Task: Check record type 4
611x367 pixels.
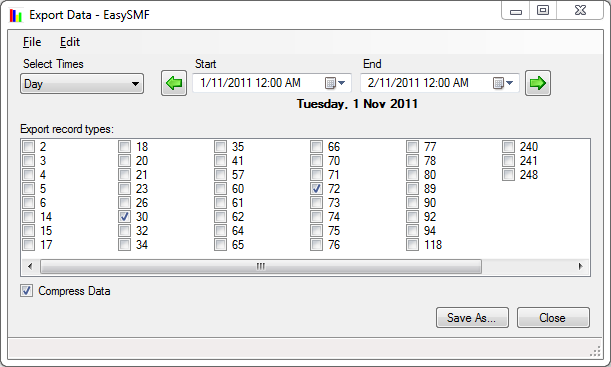Action: click(x=28, y=175)
